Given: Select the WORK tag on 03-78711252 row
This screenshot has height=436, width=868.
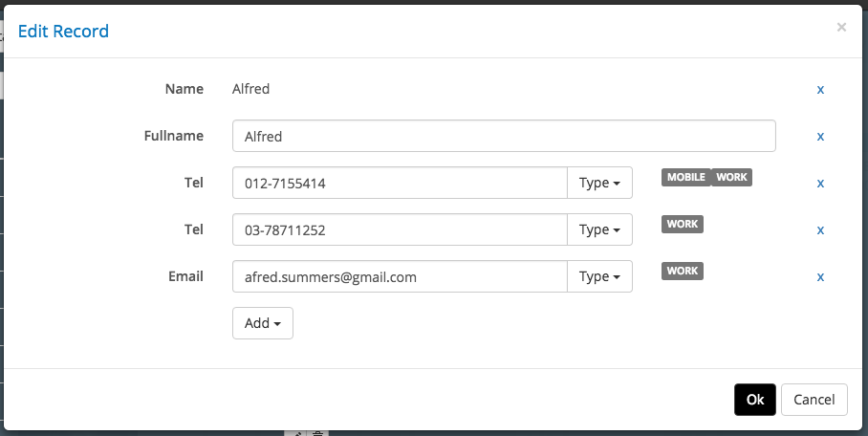Looking at the screenshot, I should [683, 224].
